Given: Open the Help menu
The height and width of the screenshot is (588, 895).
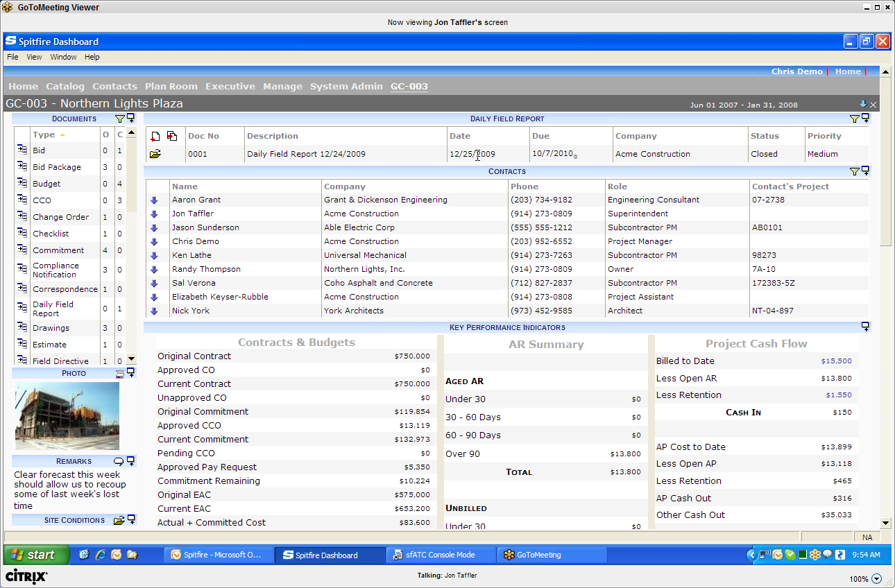Looking at the screenshot, I should click(92, 57).
